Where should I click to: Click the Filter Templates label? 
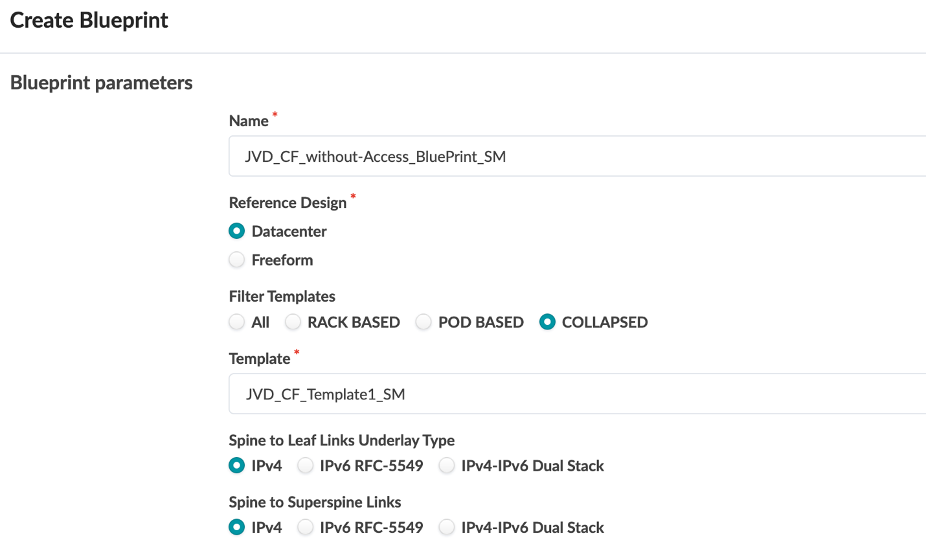[282, 296]
